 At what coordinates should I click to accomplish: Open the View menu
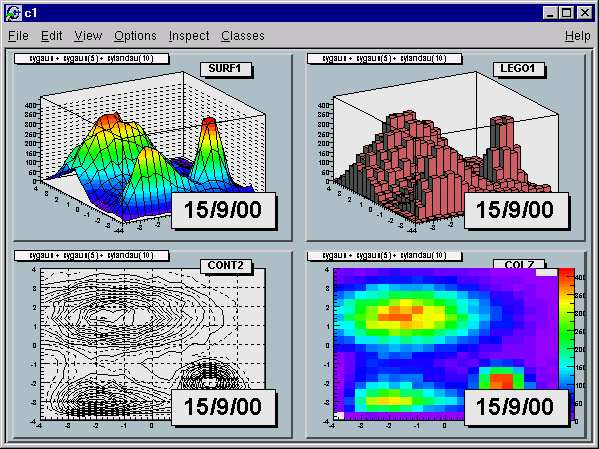point(88,36)
